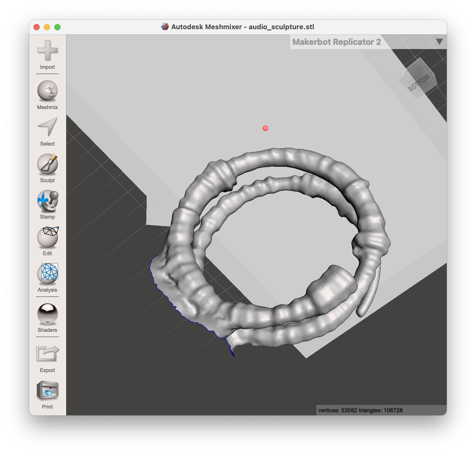Minimize the window with yellow button
476x454 pixels.
click(x=47, y=27)
